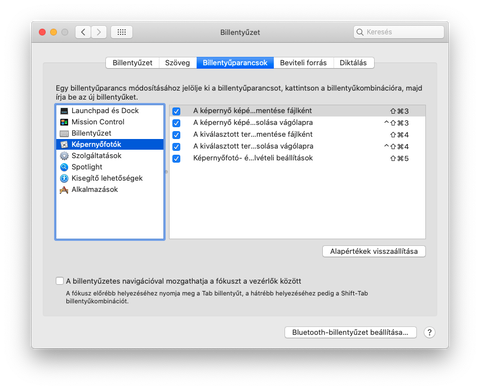This screenshot has width=480, height=390.
Task: Open the help question mark button
Action: click(x=429, y=332)
